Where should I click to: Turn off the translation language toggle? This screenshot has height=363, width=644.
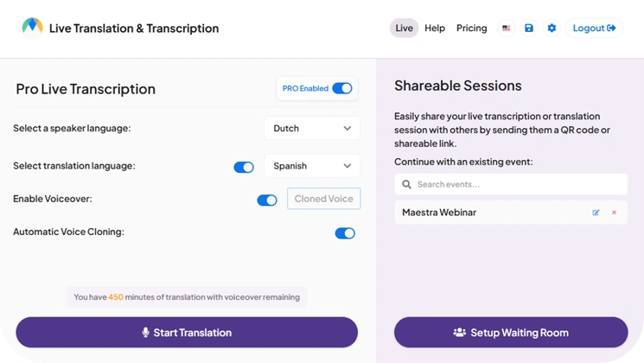244,167
